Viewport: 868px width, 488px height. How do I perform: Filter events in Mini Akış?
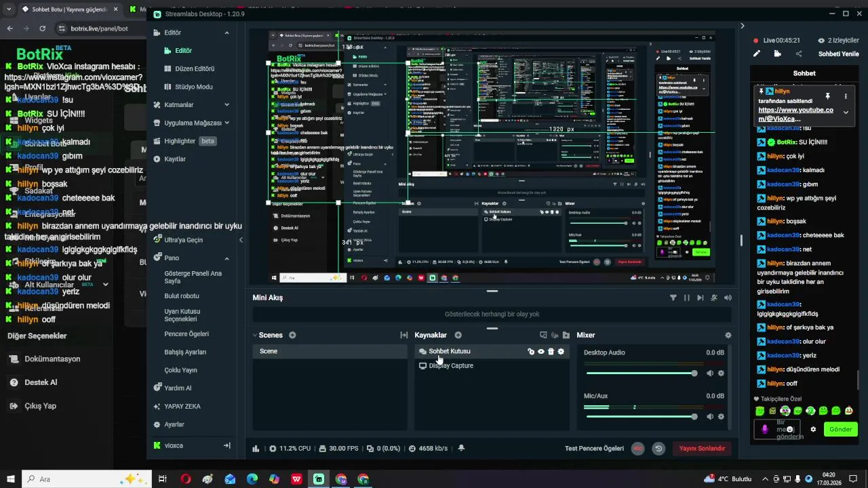pyautogui.click(x=673, y=298)
